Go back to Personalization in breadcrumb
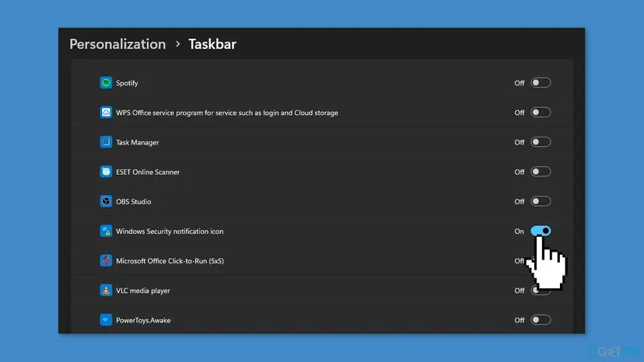This screenshot has height=362, width=644. click(117, 44)
